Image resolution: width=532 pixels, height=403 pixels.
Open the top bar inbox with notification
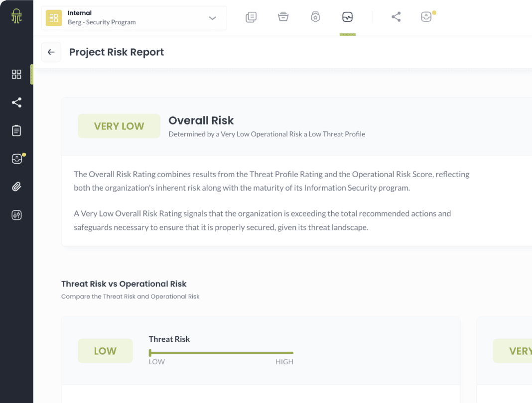click(427, 16)
